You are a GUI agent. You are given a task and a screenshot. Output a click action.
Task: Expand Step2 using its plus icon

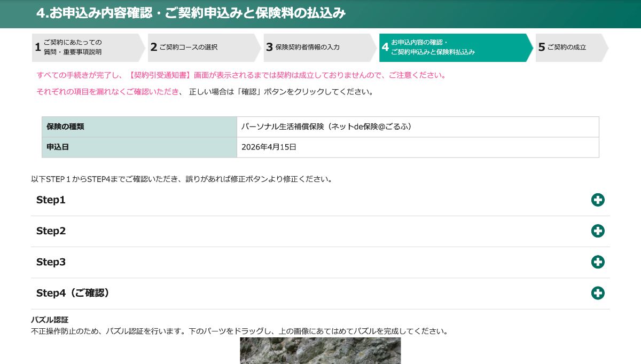coord(598,231)
